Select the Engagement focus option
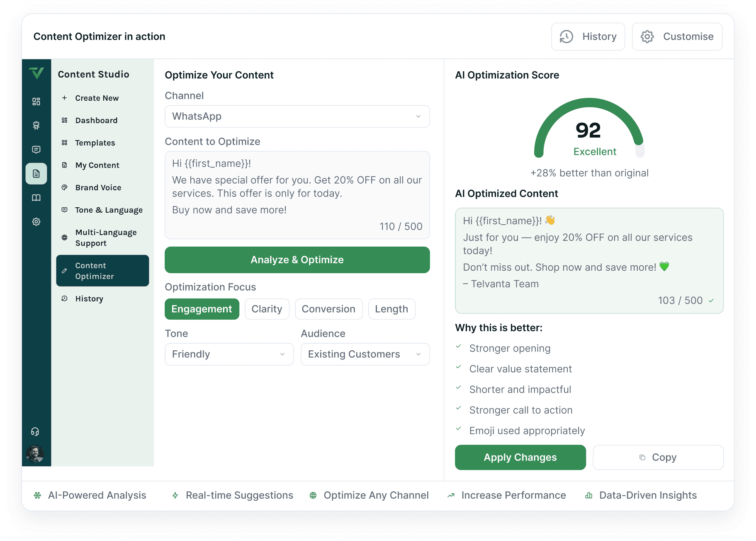 click(202, 309)
